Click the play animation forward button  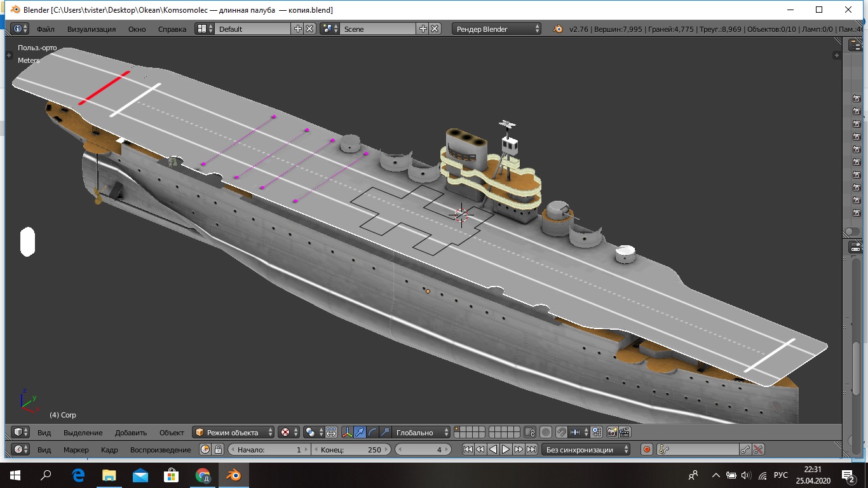[x=506, y=449]
